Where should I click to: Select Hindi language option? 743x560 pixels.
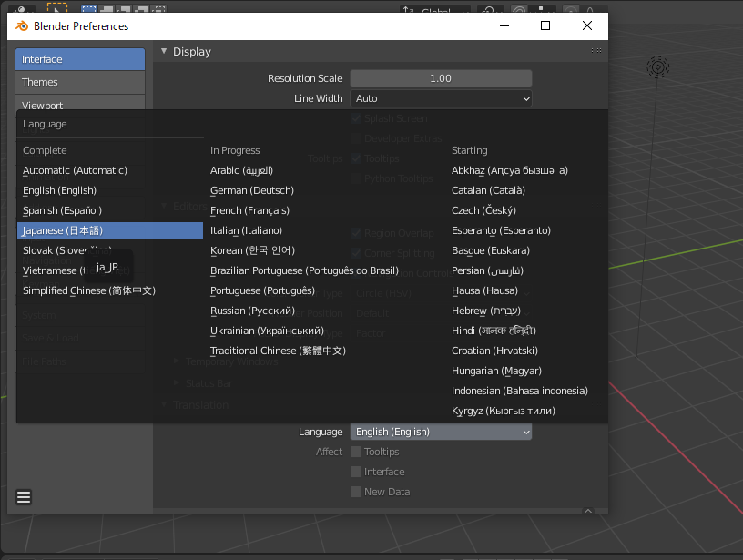coord(494,331)
